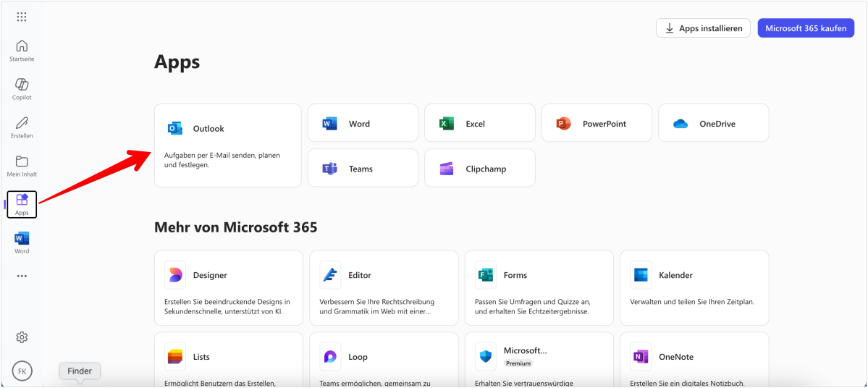Click the Loop card title
Screen dimensions: 868x388
pyautogui.click(x=358, y=357)
